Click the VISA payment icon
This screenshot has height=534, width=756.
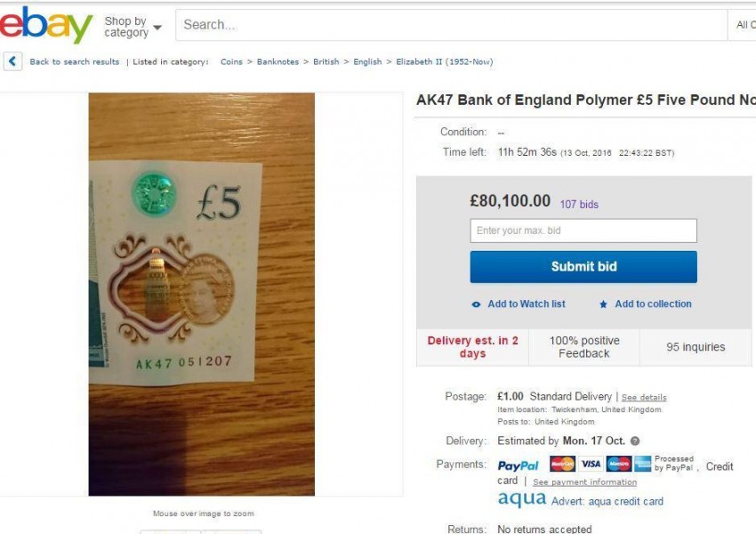tap(591, 464)
